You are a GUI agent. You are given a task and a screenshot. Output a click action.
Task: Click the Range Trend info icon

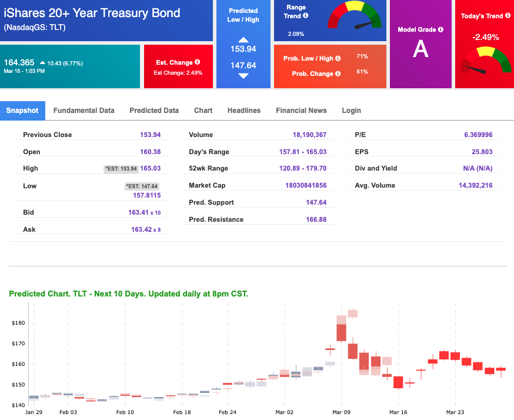(305, 15)
